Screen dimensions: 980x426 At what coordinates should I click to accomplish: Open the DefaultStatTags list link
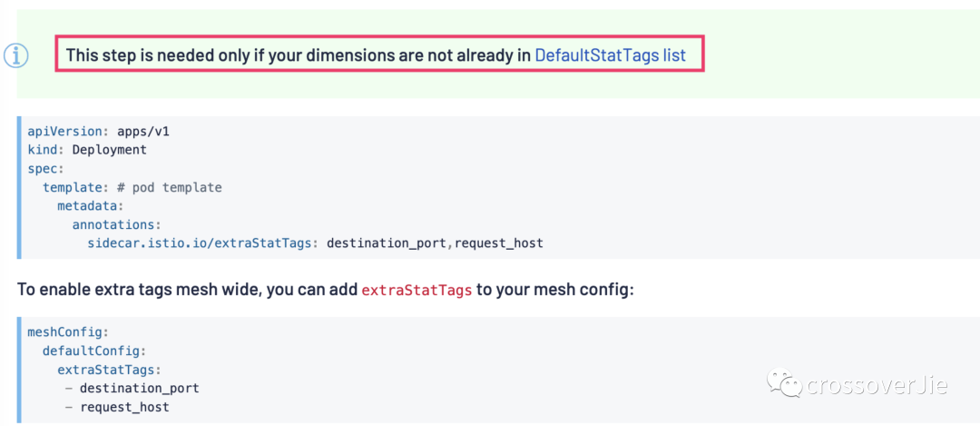click(x=610, y=55)
